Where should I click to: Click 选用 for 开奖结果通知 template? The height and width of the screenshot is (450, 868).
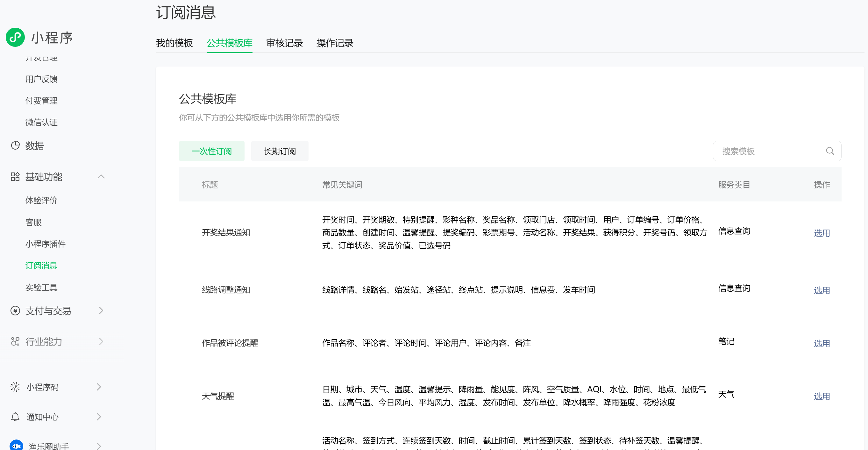point(821,233)
